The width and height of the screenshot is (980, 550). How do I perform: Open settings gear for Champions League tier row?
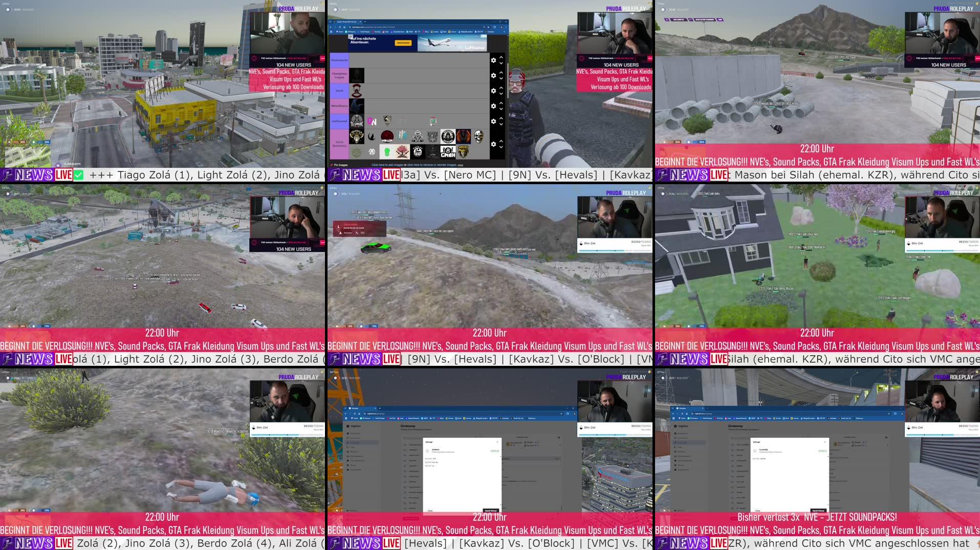tap(493, 76)
